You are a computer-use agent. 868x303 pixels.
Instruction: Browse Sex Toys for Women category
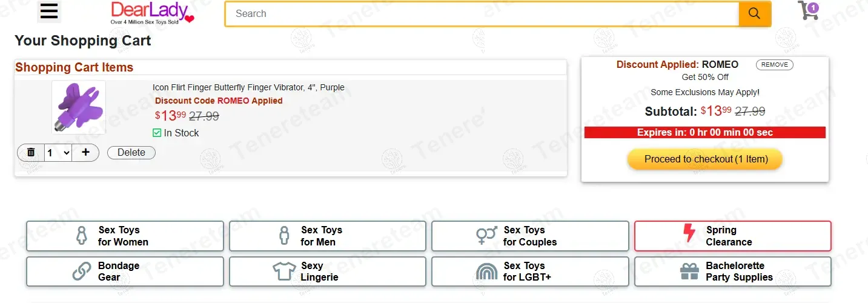click(125, 236)
